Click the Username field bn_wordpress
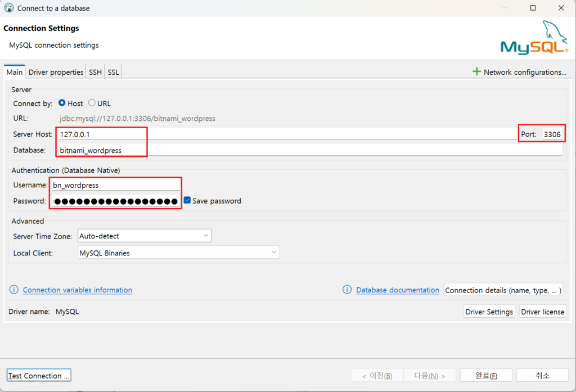 (x=115, y=185)
